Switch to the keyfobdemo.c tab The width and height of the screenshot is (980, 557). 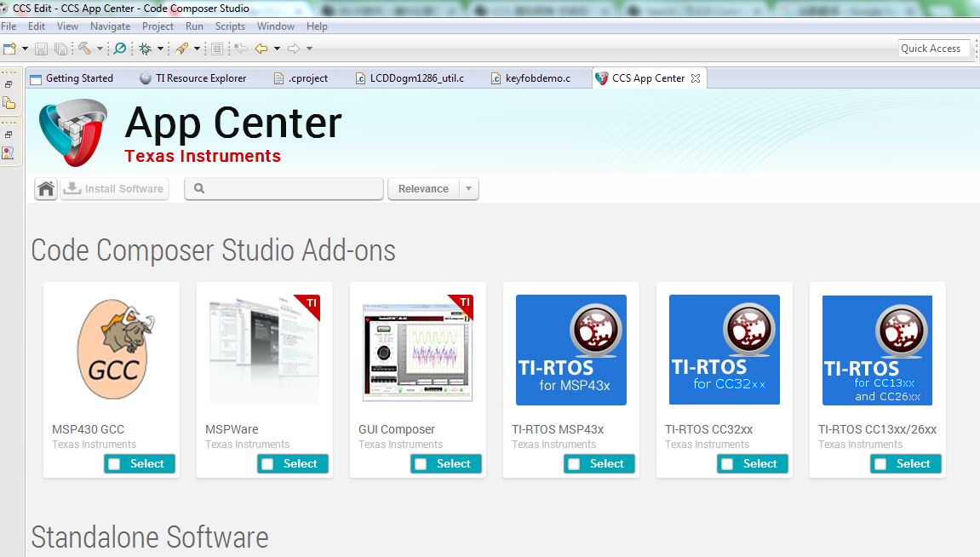(x=530, y=78)
